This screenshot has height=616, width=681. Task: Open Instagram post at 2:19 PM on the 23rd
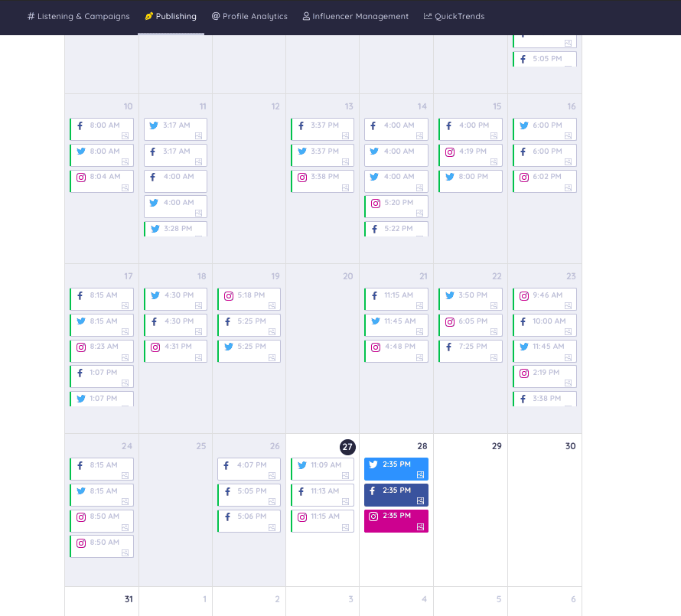point(545,376)
